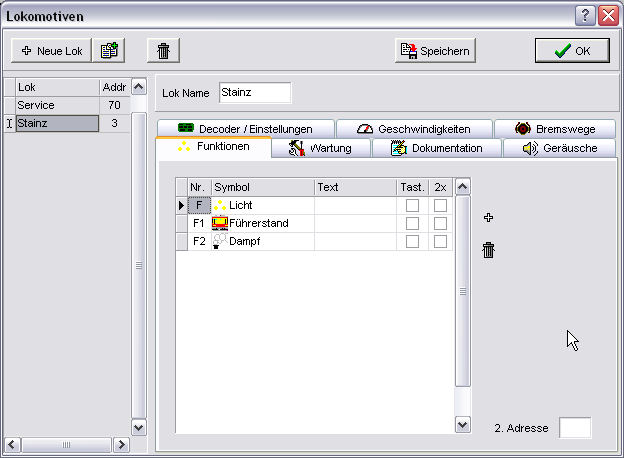Click the Führerstand symbol icon
The image size is (624, 458).
220,223
